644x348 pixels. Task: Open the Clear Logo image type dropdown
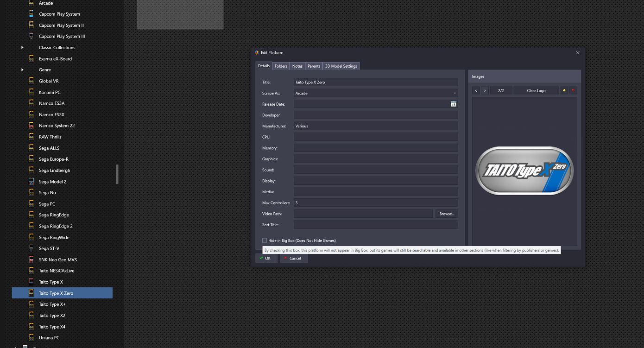[536, 90]
